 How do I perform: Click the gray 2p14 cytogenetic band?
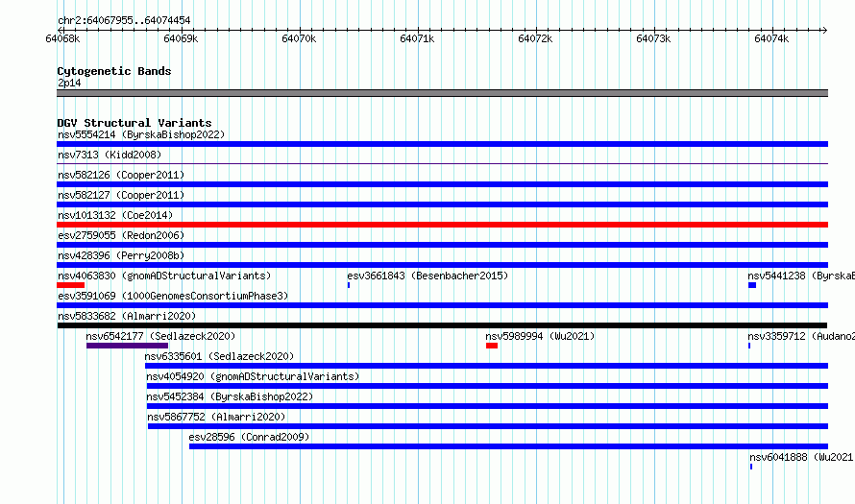click(x=442, y=93)
